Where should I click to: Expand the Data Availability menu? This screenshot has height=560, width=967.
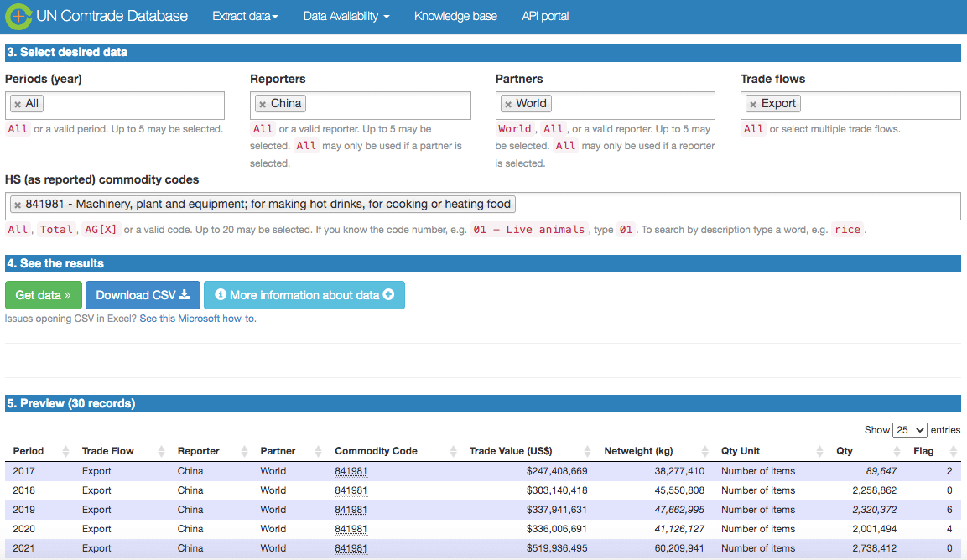click(346, 16)
